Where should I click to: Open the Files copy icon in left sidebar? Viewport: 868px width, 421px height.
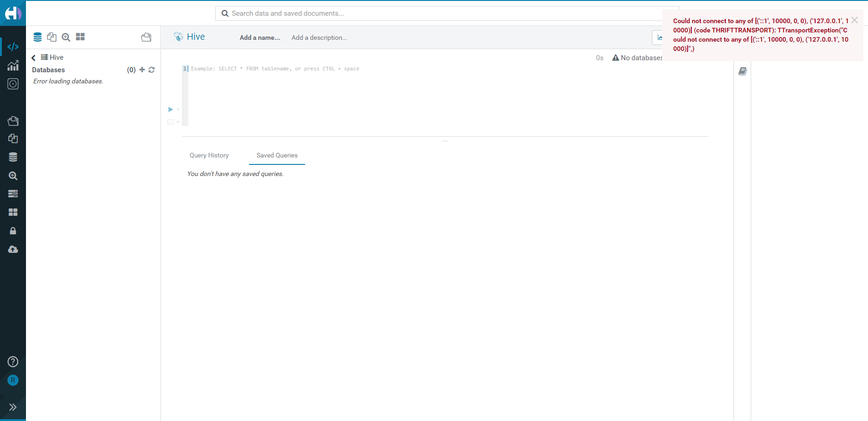click(13, 138)
